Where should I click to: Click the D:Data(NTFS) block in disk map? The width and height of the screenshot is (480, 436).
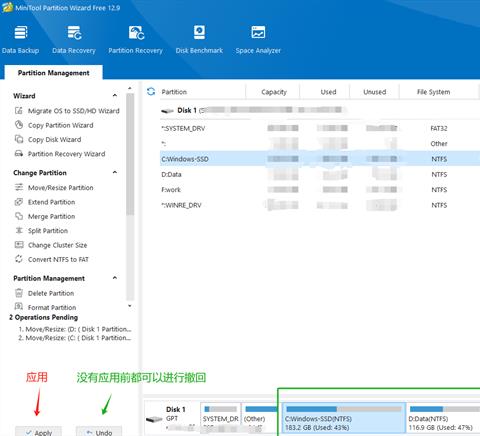point(443,418)
